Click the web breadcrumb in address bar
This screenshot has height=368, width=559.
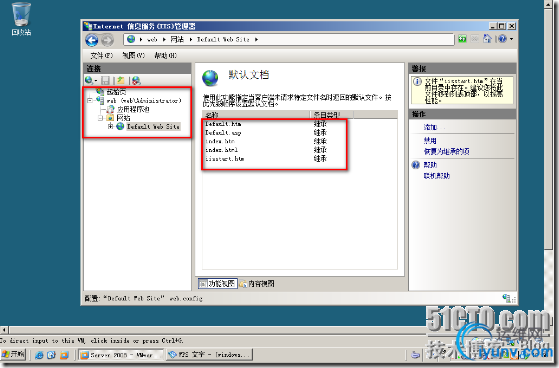[x=152, y=39]
